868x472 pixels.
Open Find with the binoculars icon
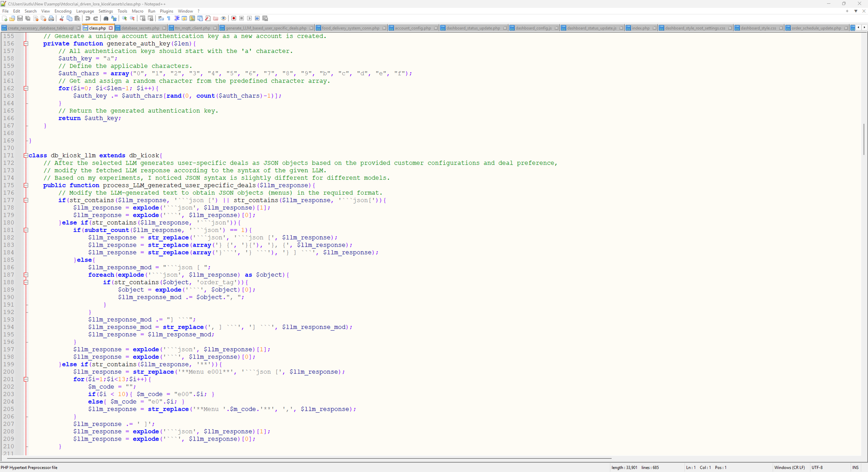[106, 18]
